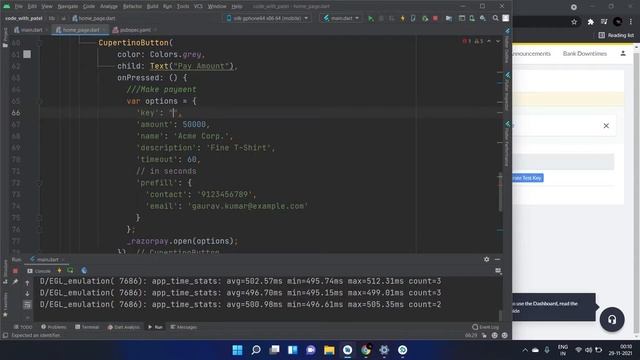Click the red Stop button in top toolbar
The image size is (640, 360).
point(436,18)
